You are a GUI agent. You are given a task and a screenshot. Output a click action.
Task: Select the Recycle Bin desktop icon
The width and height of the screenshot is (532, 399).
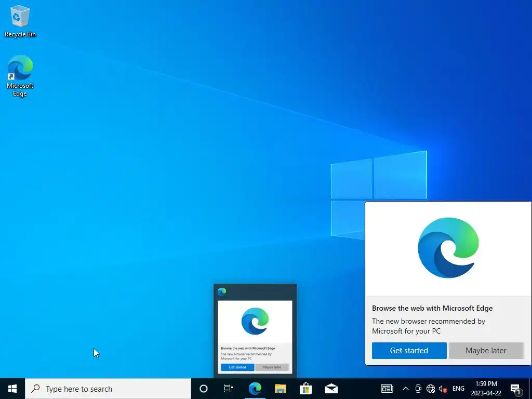[20, 21]
